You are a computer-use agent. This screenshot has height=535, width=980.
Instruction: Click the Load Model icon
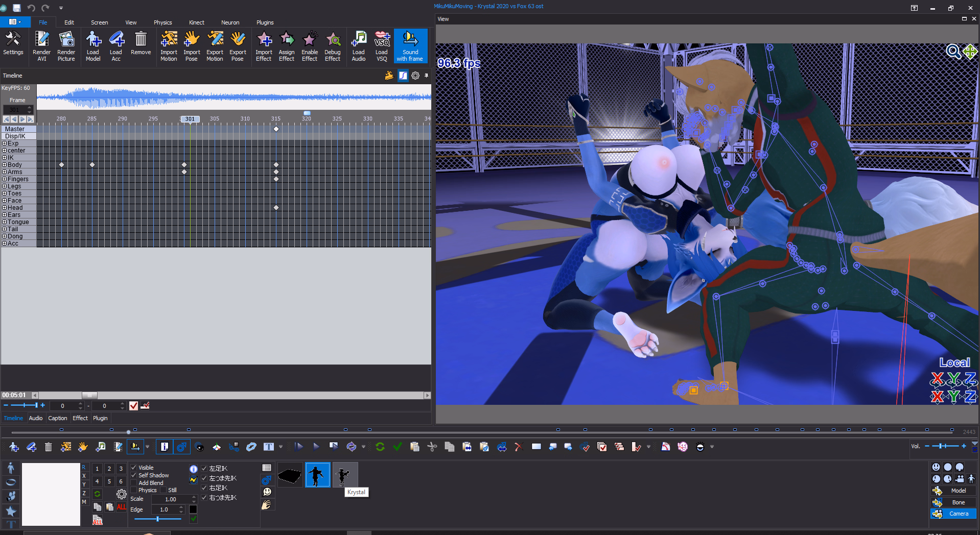[93, 45]
